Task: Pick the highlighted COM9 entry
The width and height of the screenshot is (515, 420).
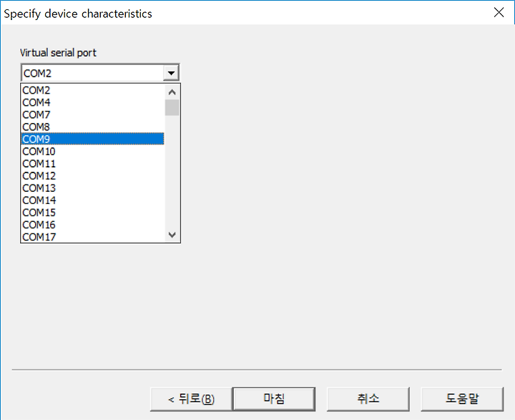Action: click(92, 139)
